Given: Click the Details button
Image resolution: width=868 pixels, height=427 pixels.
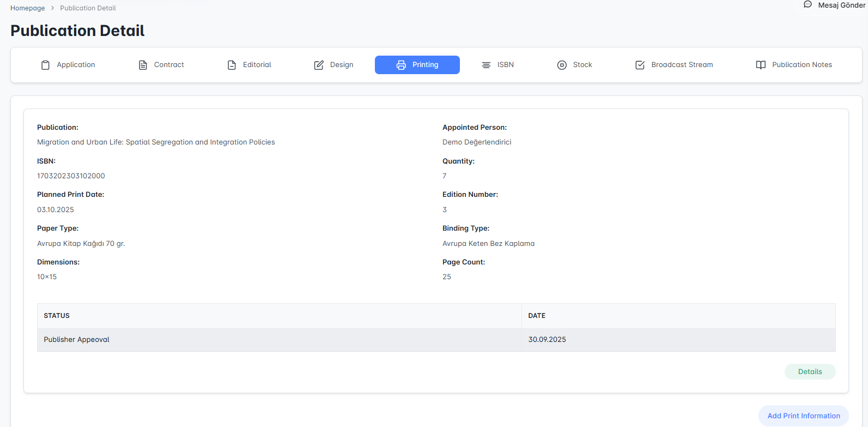Looking at the screenshot, I should (810, 372).
